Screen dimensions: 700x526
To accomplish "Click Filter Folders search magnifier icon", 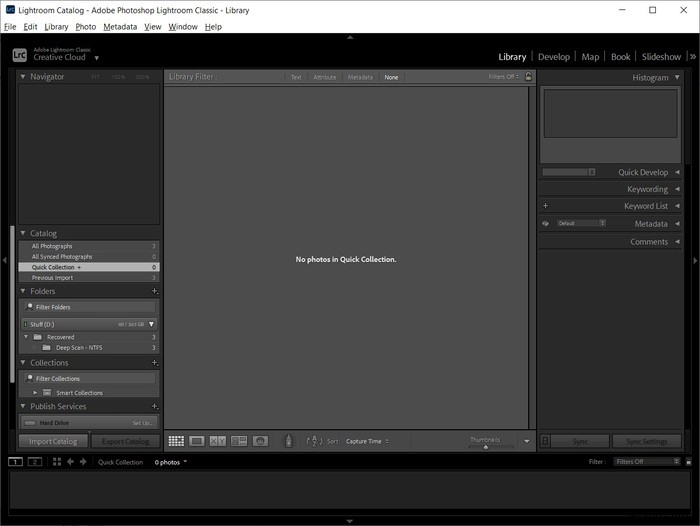I will [x=29, y=307].
